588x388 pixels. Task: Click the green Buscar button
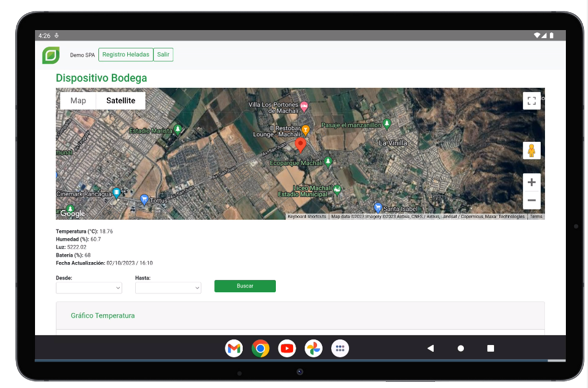[245, 286]
